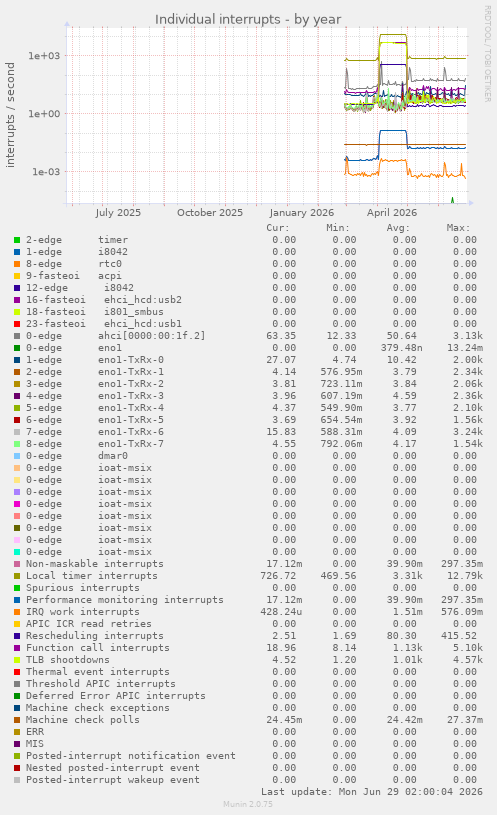Image resolution: width=497 pixels, height=815 pixels.
Task: Click the orange rtc0 legend color square
Action: [x=17, y=264]
